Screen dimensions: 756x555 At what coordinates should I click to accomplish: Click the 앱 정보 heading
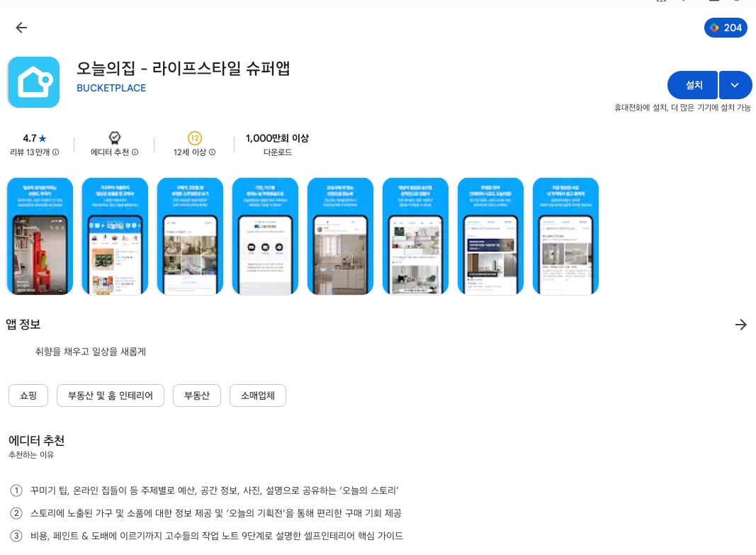coord(23,325)
